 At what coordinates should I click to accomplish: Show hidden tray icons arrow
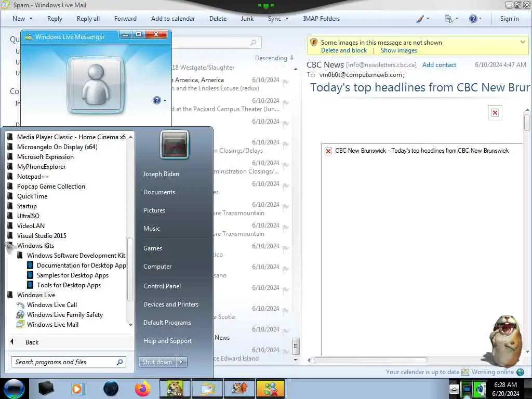click(454, 389)
